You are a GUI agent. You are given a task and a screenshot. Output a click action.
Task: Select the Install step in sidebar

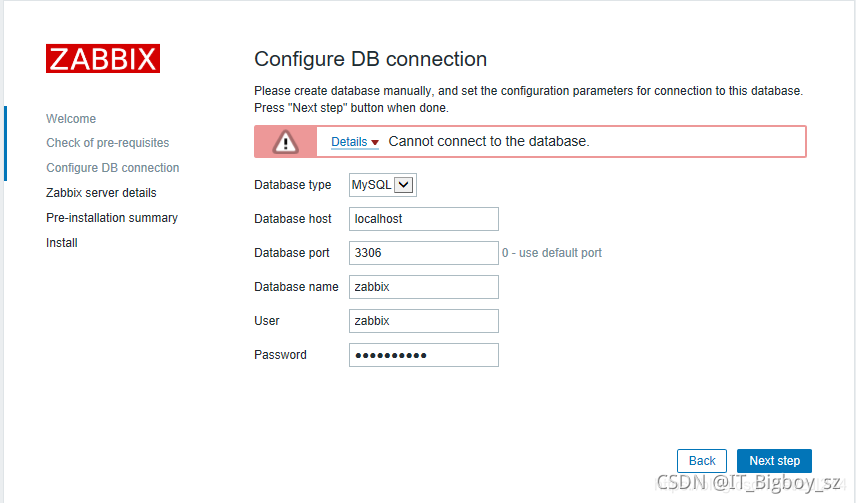coord(62,243)
